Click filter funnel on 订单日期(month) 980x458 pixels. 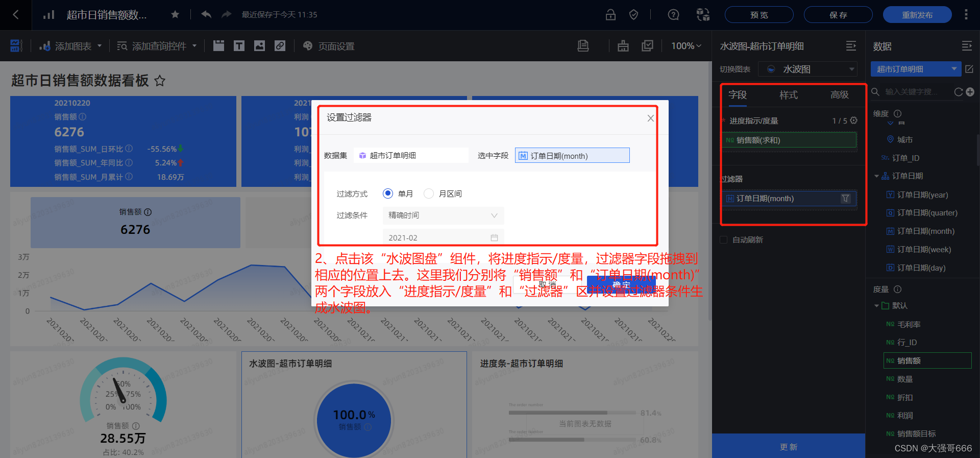(x=846, y=198)
